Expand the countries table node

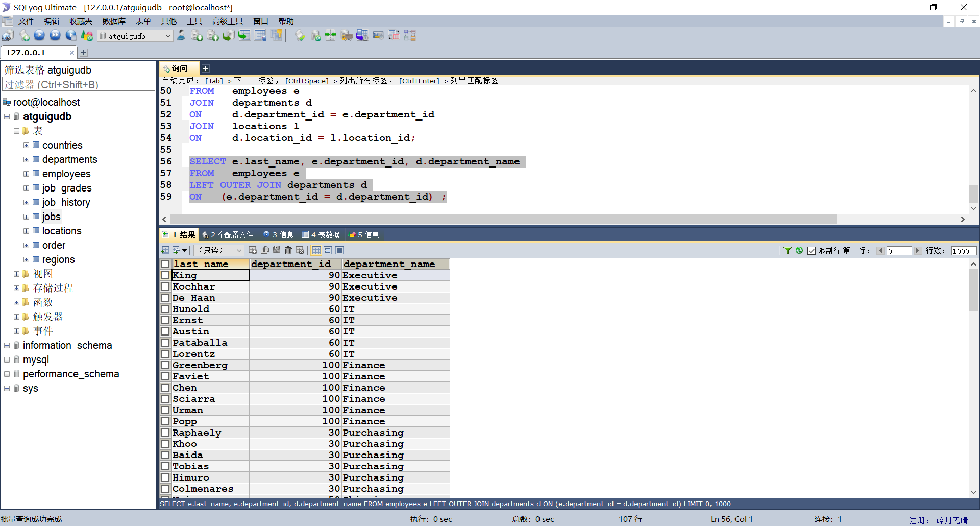tap(26, 146)
